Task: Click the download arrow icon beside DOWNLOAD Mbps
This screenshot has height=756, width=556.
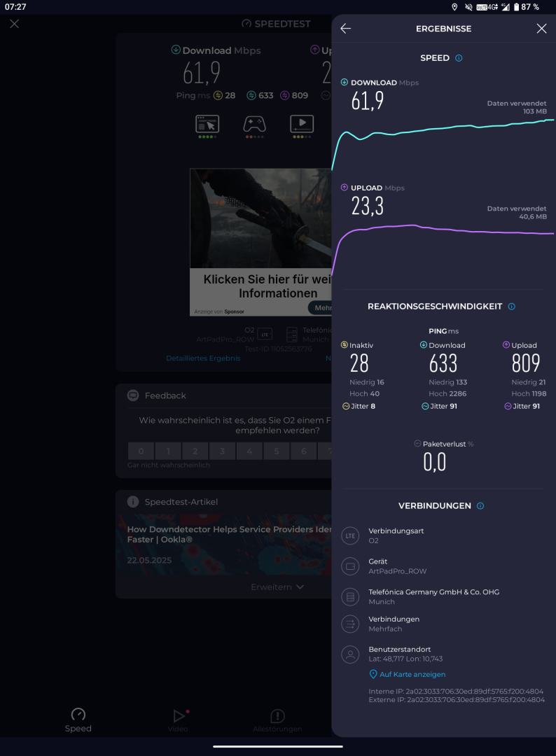Action: point(345,82)
